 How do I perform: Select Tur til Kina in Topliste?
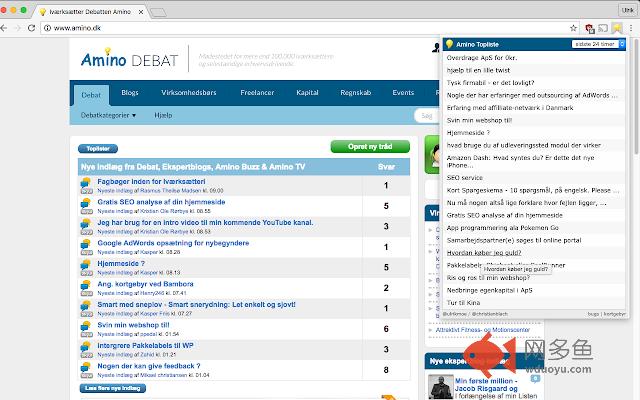[463, 302]
